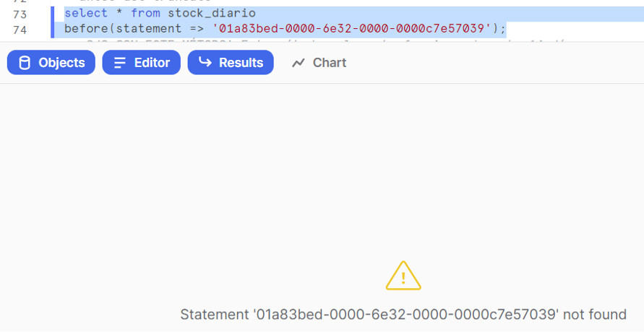
Task: Click the statement ID string on line 74
Action: click(351, 29)
